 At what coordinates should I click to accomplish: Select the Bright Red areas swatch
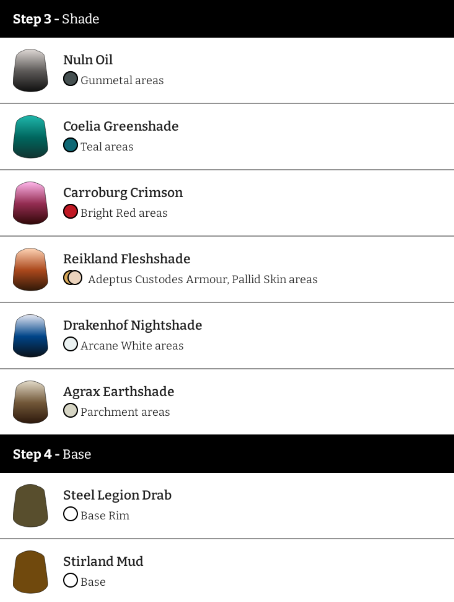point(71,212)
